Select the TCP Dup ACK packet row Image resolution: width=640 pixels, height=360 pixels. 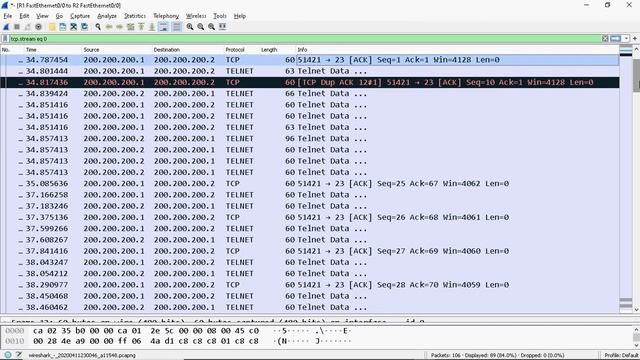(310, 82)
